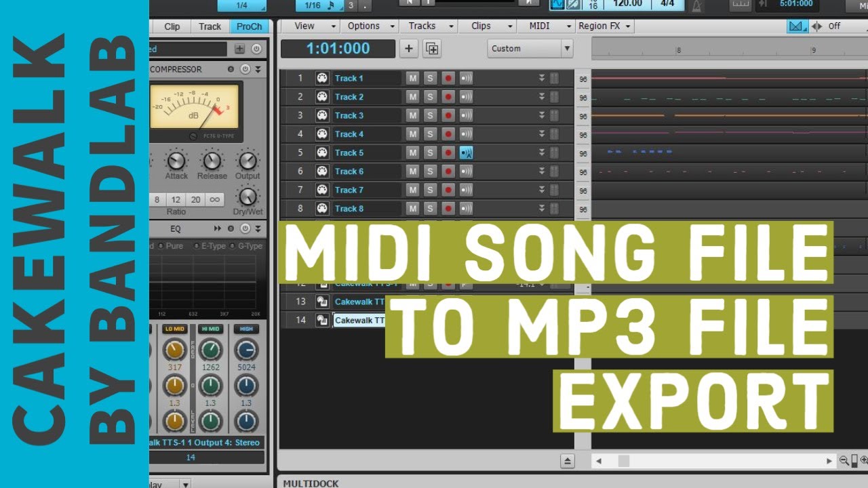This screenshot has height=488, width=868.
Task: Open the Options menu dropdown
Action: [370, 26]
